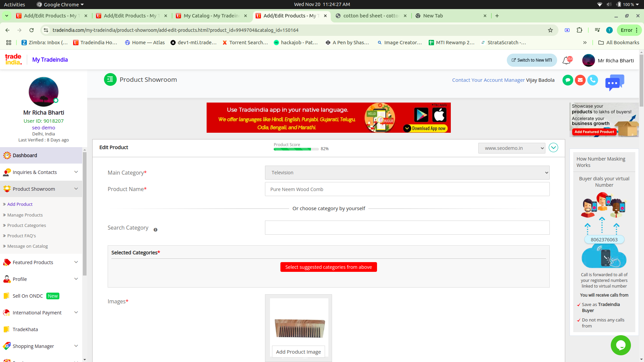The width and height of the screenshot is (644, 362).
Task: Open Manage Products in sidebar
Action: [25, 215]
